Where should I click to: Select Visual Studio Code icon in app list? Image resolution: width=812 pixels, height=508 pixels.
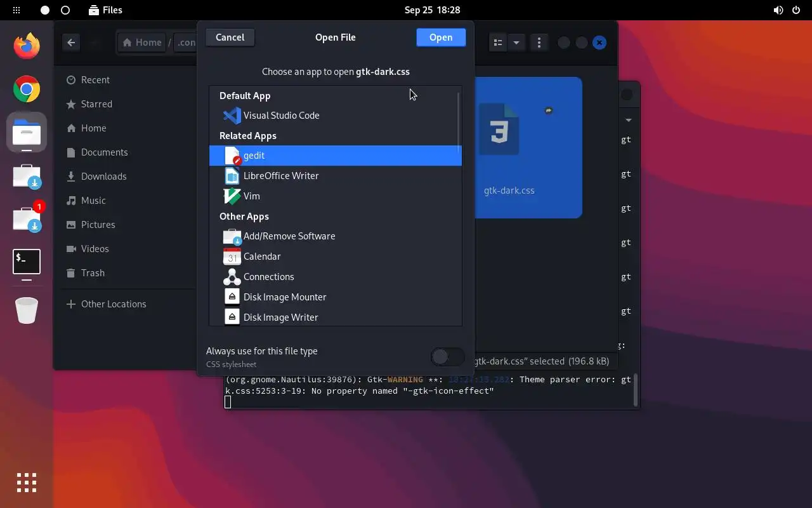(x=232, y=116)
